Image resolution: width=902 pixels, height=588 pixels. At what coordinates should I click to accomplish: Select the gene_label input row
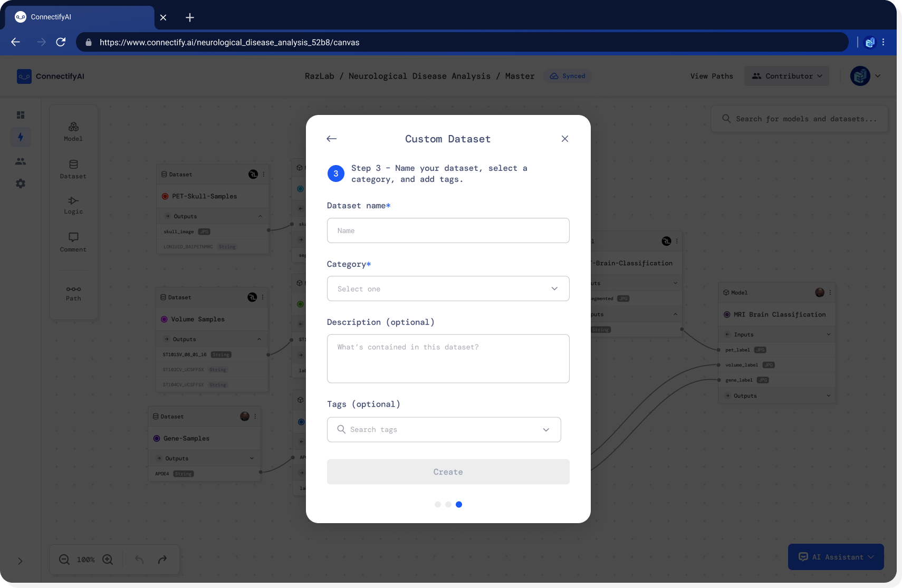pos(776,380)
